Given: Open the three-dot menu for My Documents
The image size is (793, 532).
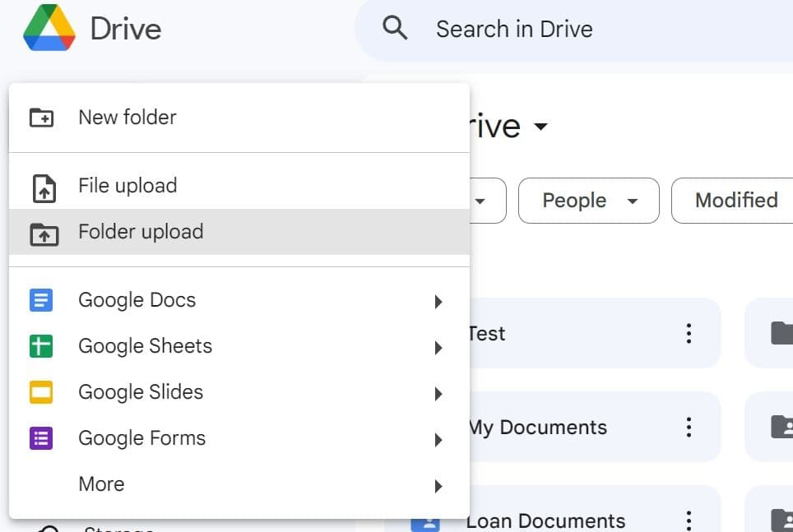Looking at the screenshot, I should [x=689, y=427].
